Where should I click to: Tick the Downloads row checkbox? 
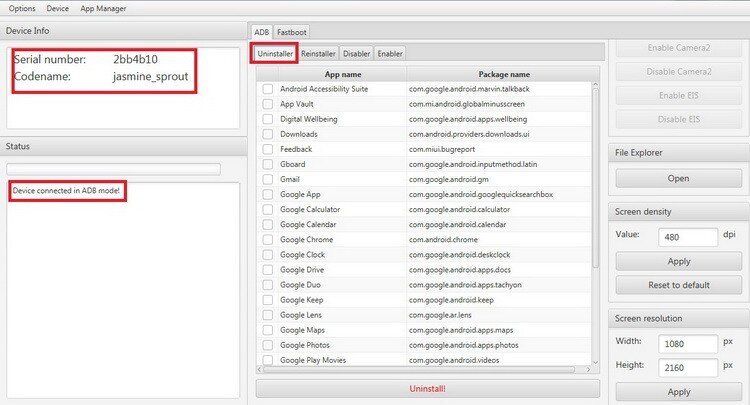268,134
